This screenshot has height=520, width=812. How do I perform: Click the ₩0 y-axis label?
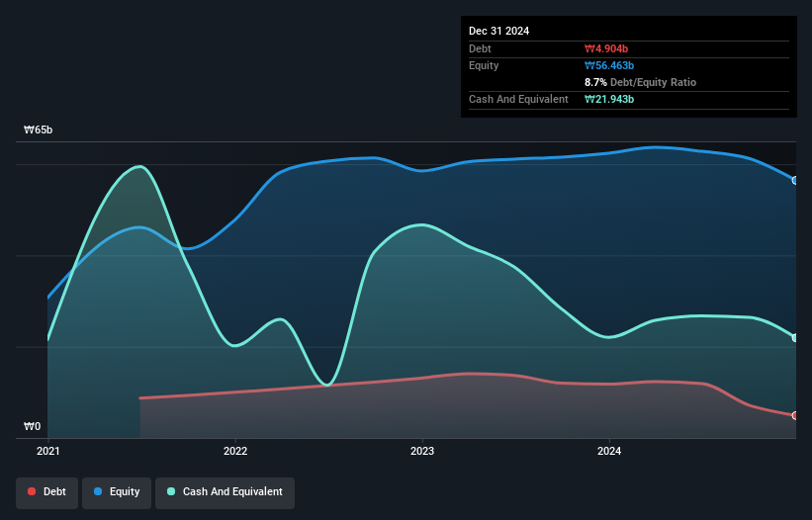point(32,426)
